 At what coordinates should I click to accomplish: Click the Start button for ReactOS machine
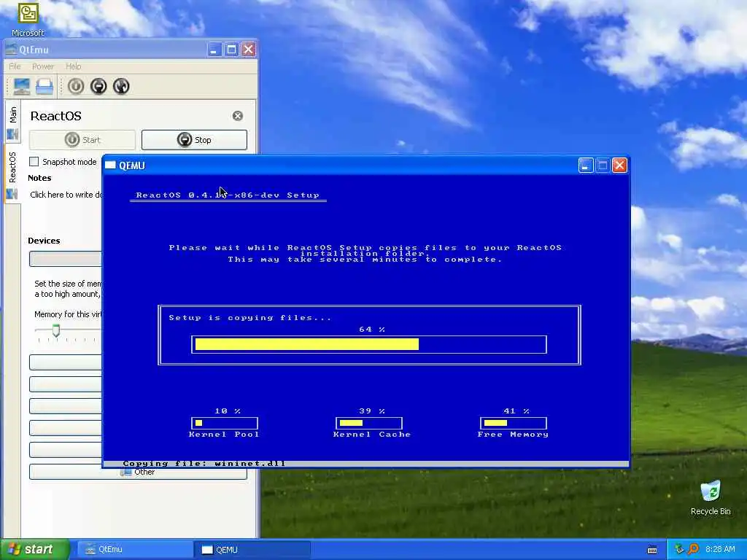(82, 140)
